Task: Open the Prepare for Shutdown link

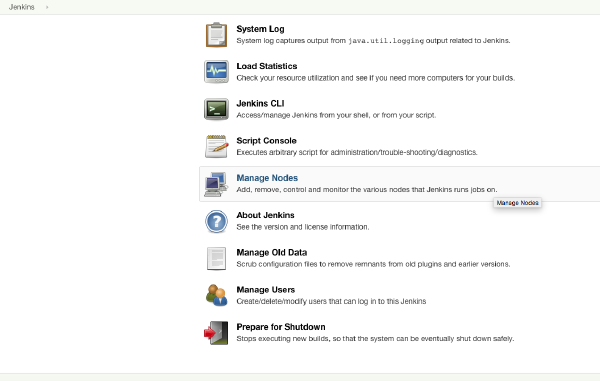Action: pos(281,327)
